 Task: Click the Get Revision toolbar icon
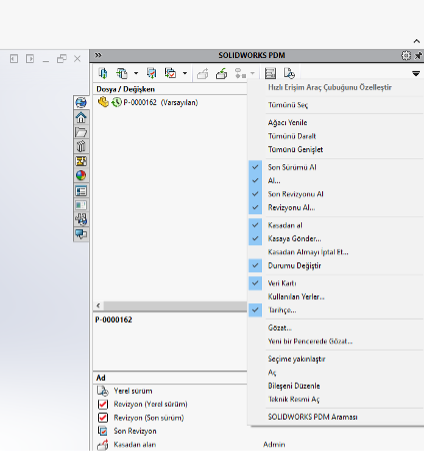170,73
